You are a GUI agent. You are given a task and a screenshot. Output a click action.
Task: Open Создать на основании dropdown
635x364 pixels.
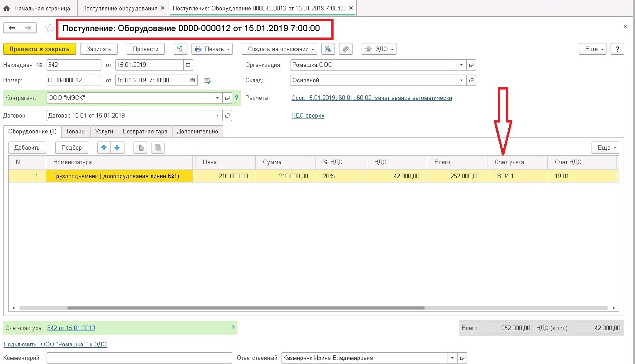tap(281, 49)
